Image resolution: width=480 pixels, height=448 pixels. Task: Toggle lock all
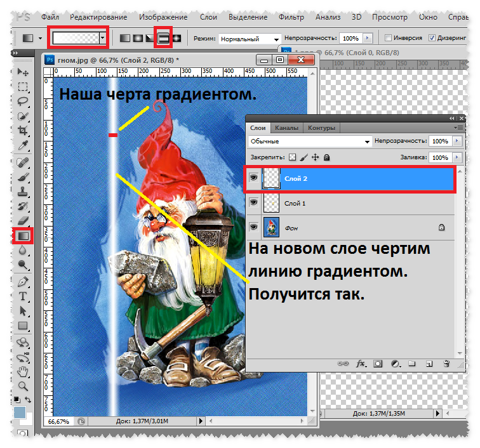326,157
